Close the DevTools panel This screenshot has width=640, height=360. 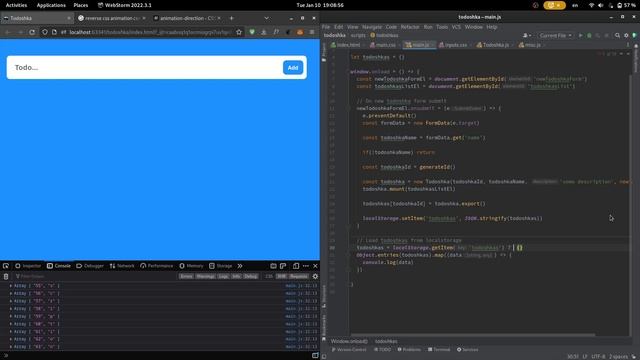tap(316, 266)
